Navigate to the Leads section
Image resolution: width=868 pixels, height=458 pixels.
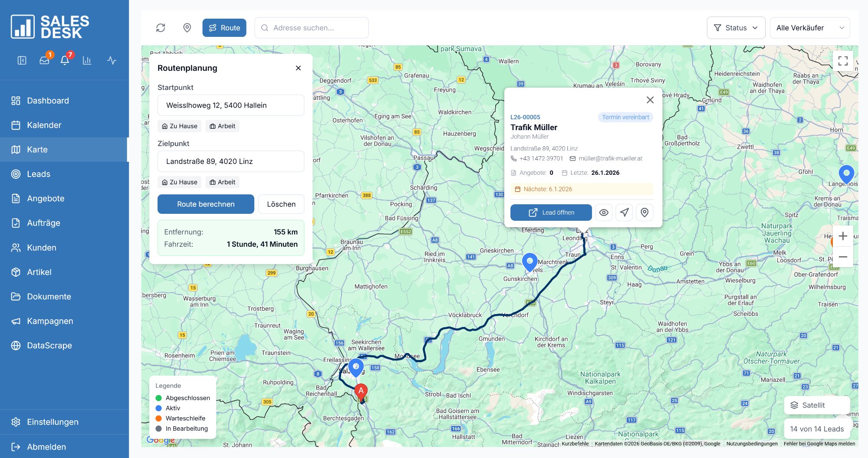coord(39,174)
